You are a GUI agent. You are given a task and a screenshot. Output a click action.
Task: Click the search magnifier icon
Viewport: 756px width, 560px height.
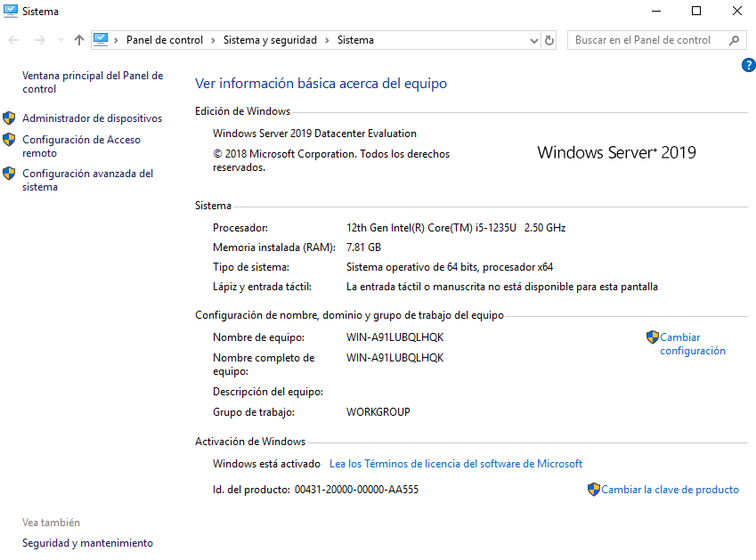point(734,40)
